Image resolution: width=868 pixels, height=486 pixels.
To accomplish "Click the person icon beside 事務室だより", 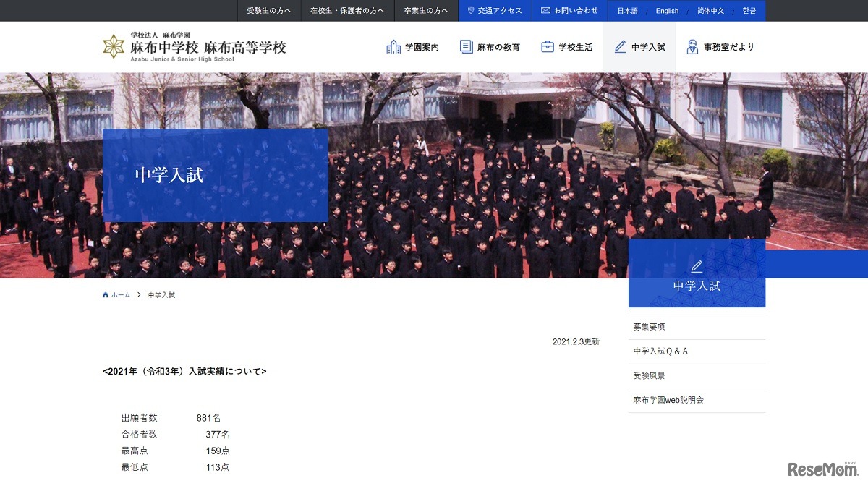I will click(692, 47).
